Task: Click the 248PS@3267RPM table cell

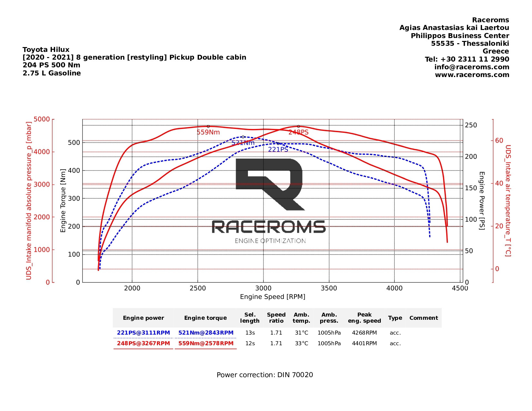Action: [x=143, y=343]
